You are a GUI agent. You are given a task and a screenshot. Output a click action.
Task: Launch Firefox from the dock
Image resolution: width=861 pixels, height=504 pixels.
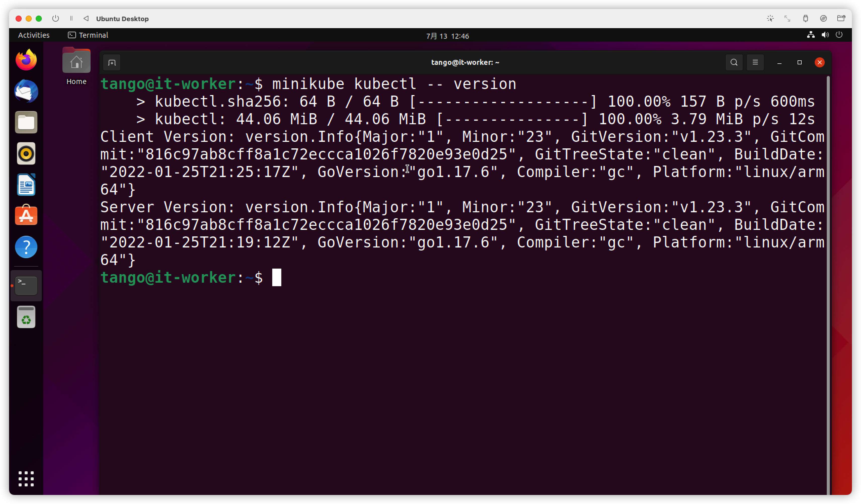coord(26,60)
